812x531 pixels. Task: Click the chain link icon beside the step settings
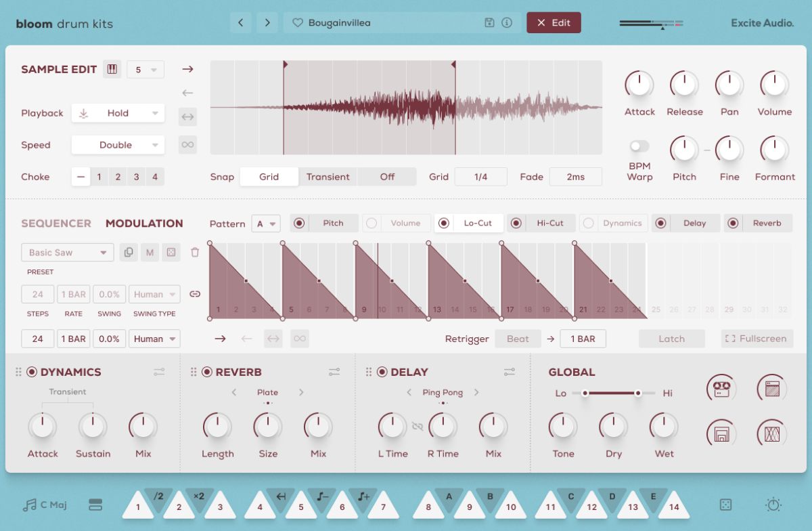[x=196, y=293]
